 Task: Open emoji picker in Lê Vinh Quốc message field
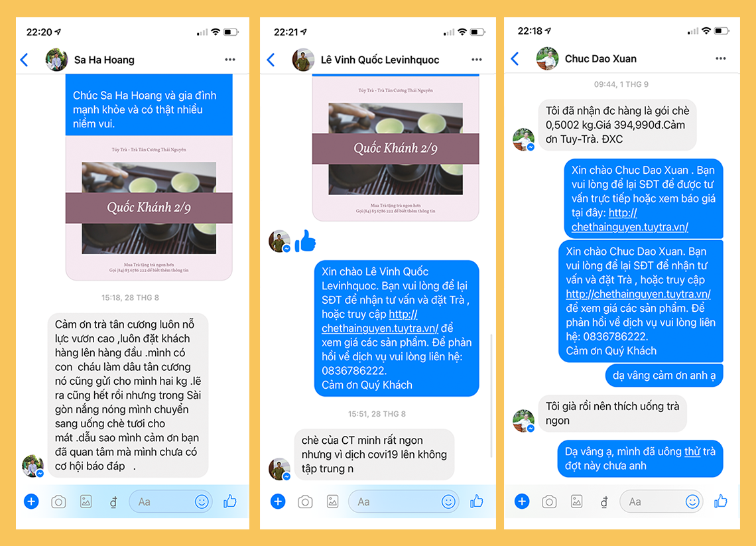(x=448, y=502)
